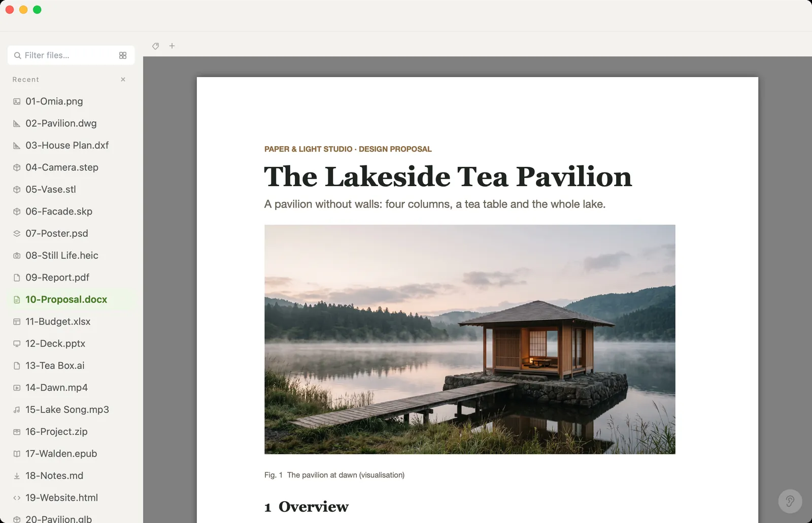Click the Fig. 1 caption text

(x=334, y=475)
